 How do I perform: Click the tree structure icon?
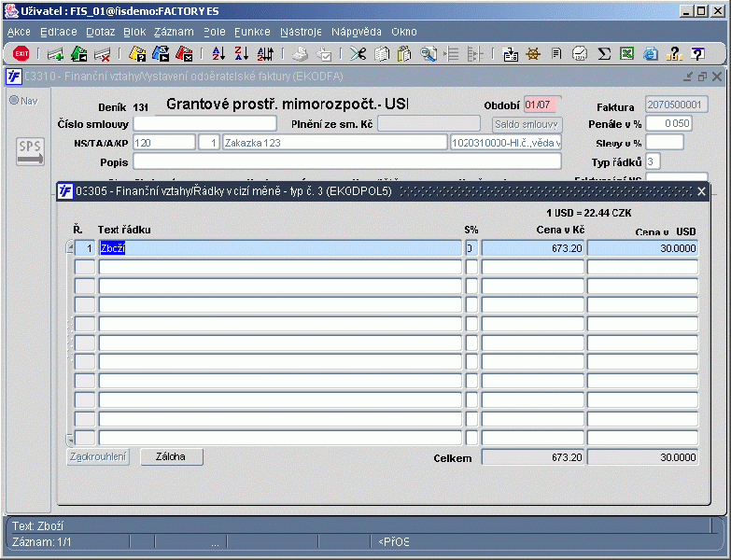tap(474, 54)
